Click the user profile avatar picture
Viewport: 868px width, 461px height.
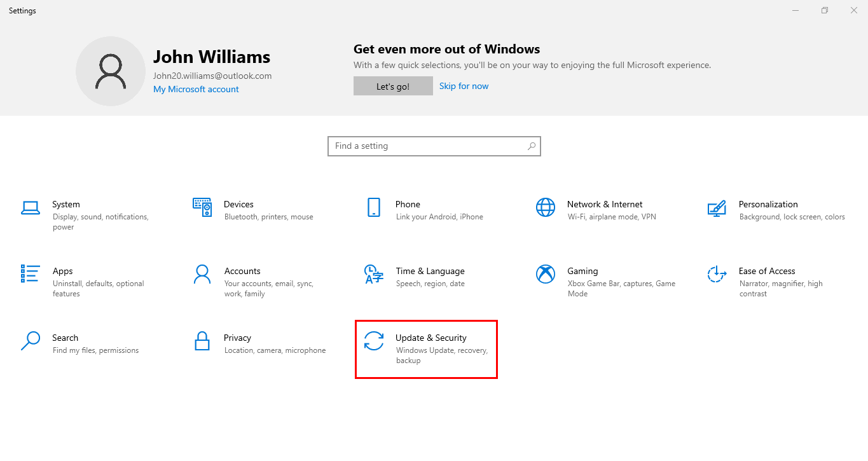111,71
